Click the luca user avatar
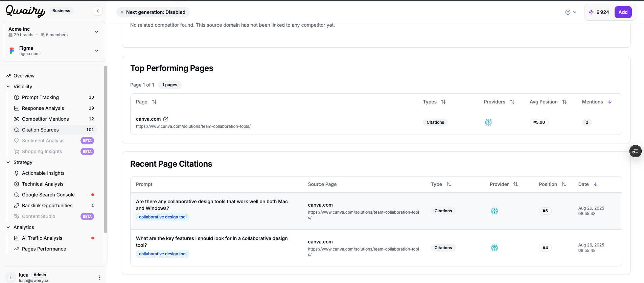Viewport: 644px width, 283px height. coord(11,278)
